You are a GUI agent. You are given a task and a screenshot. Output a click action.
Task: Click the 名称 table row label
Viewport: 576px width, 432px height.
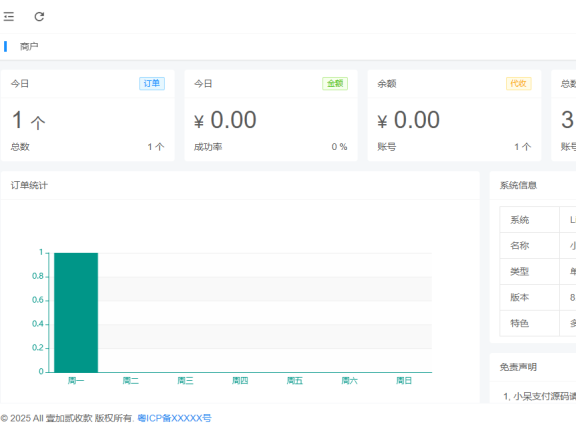coord(519,246)
